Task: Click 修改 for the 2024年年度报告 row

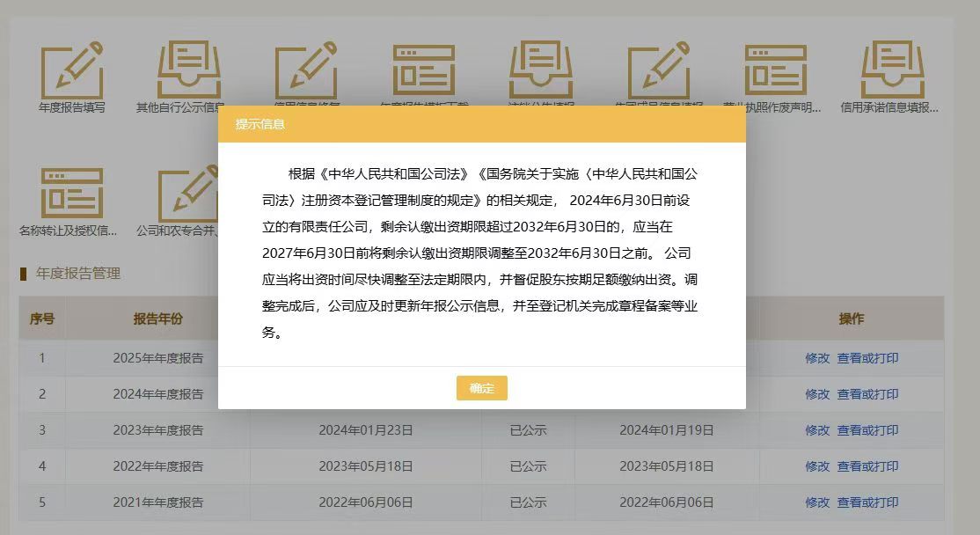Action: click(x=817, y=394)
